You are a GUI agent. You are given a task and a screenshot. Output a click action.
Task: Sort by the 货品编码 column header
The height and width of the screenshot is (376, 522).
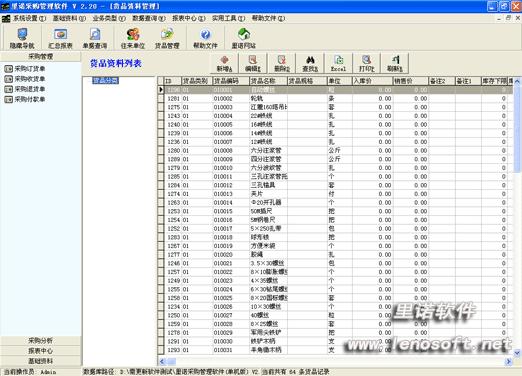231,81
